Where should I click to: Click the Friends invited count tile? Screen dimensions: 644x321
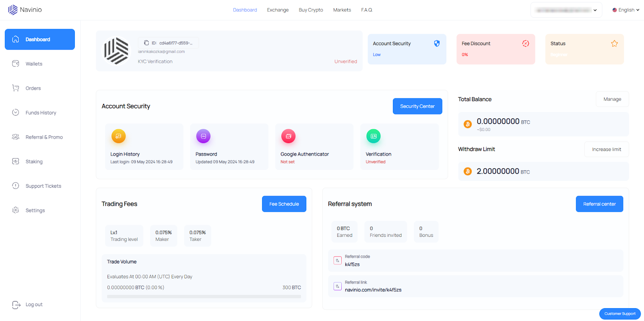point(386,232)
